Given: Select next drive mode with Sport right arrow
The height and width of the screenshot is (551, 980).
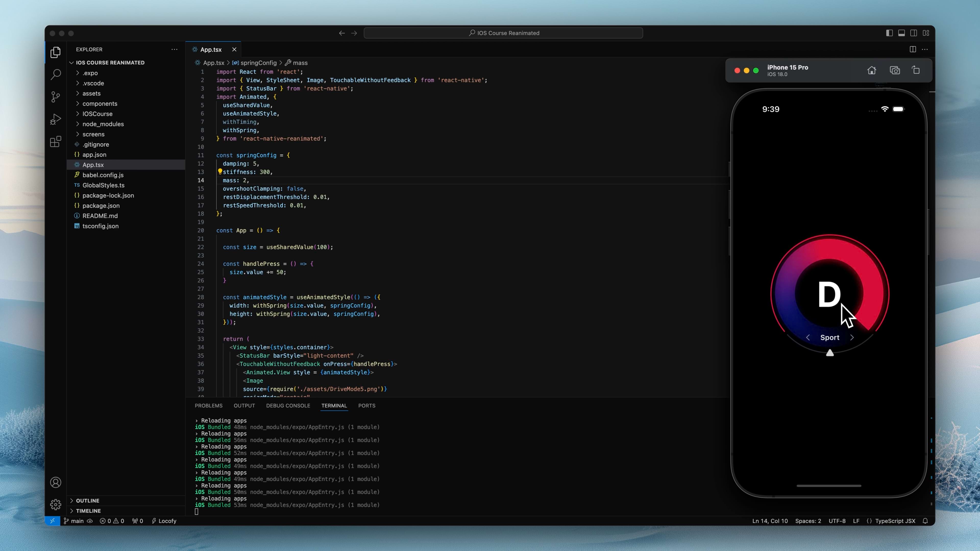Looking at the screenshot, I should (x=852, y=337).
